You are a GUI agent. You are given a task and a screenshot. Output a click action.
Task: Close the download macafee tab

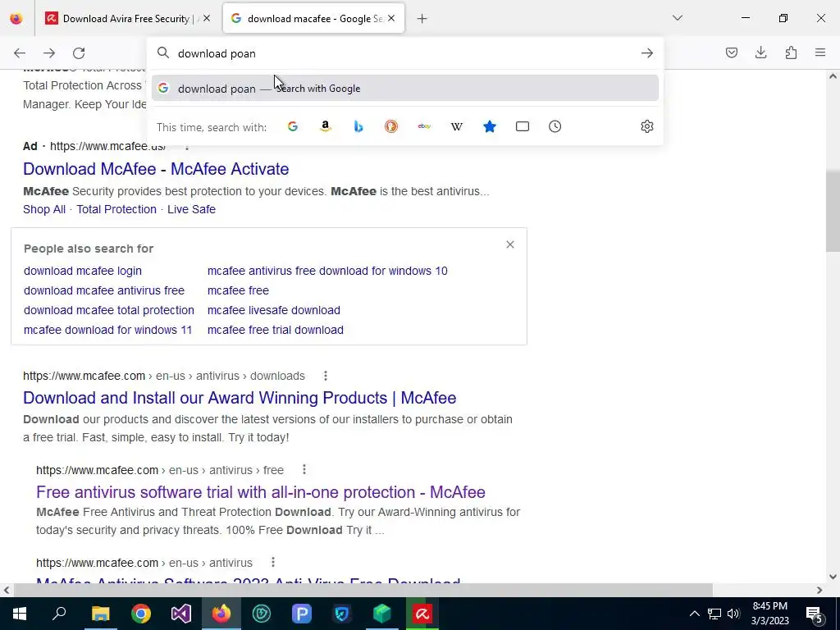(x=391, y=19)
